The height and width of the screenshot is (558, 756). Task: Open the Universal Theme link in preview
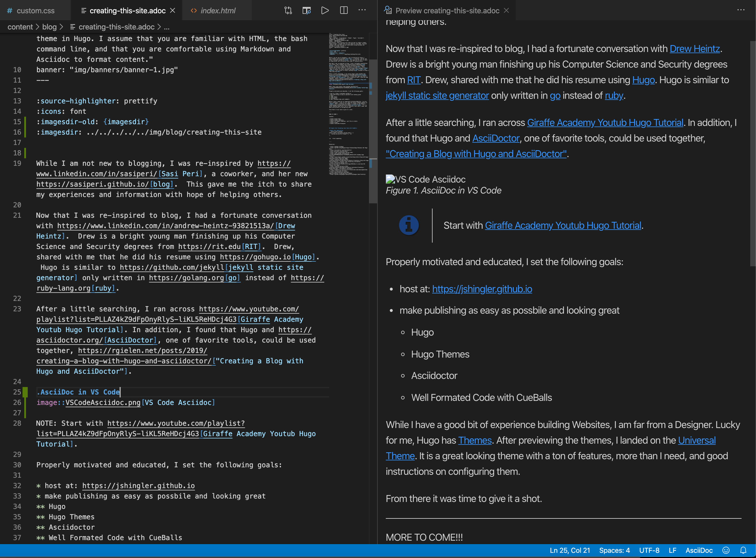697,440
